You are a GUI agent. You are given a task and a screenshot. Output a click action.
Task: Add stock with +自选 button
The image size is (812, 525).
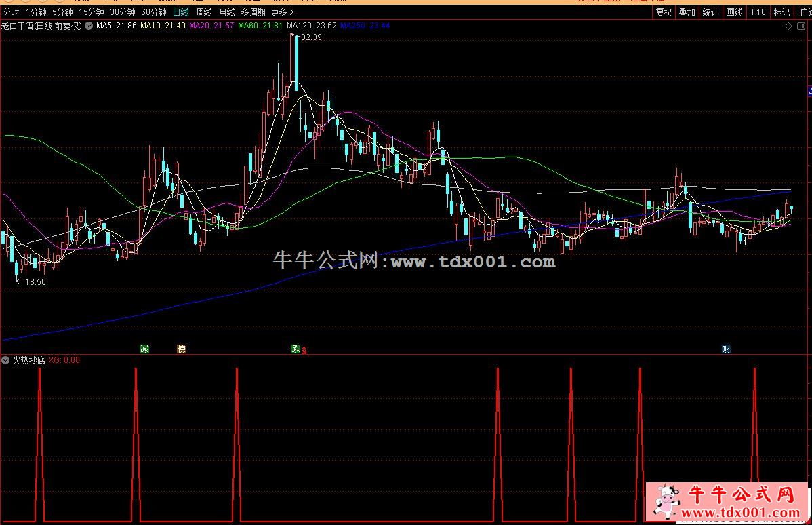(x=803, y=12)
